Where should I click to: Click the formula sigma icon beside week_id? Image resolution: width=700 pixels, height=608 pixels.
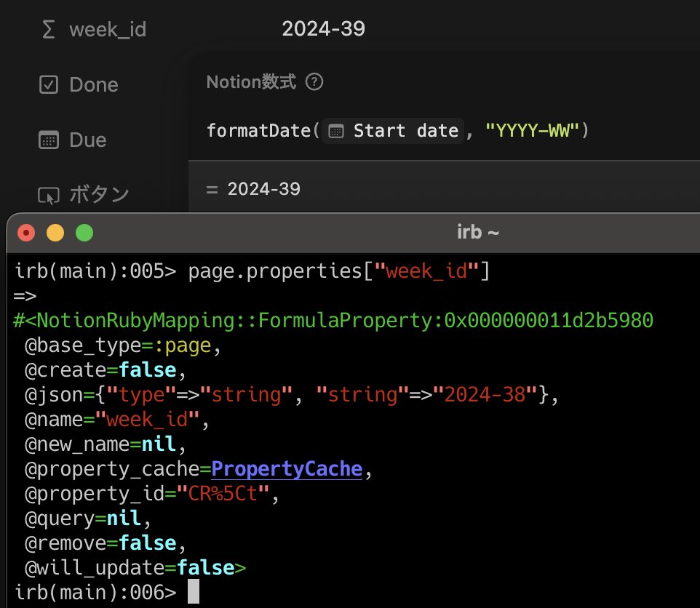click(48, 29)
